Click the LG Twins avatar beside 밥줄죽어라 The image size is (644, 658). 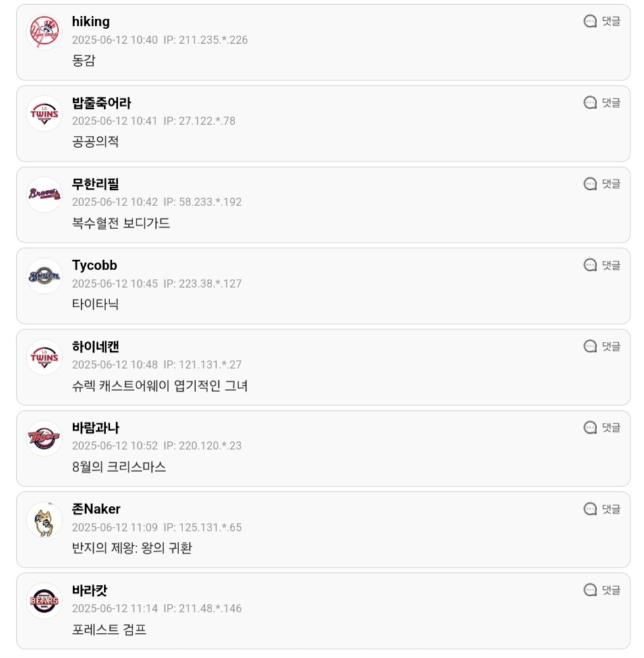pos(44,113)
